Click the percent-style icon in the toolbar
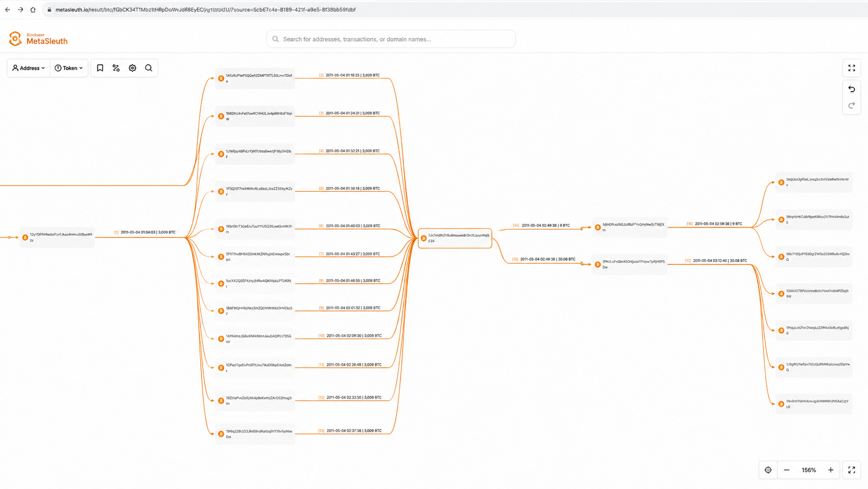Screen dimensions: 868x489 click(116, 68)
